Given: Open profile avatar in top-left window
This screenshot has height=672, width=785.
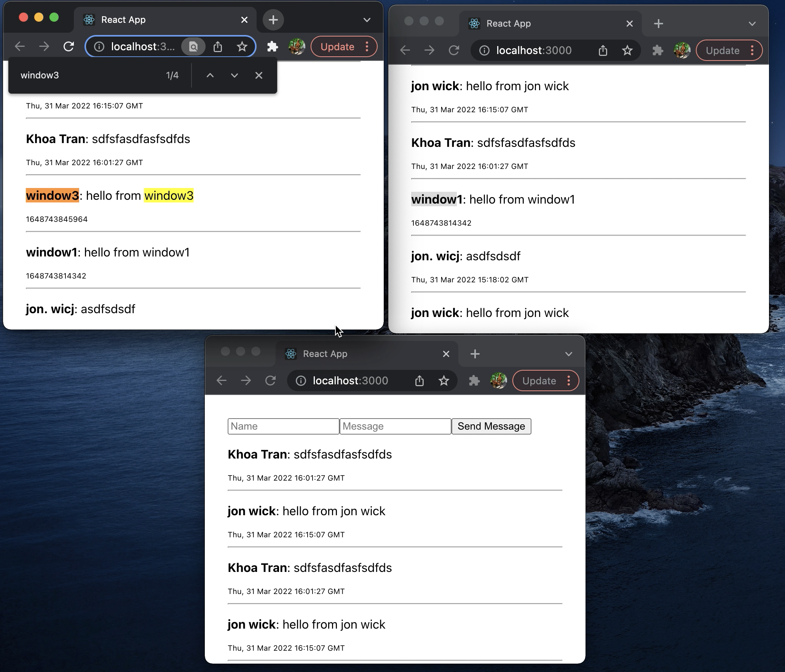Looking at the screenshot, I should click(x=297, y=47).
